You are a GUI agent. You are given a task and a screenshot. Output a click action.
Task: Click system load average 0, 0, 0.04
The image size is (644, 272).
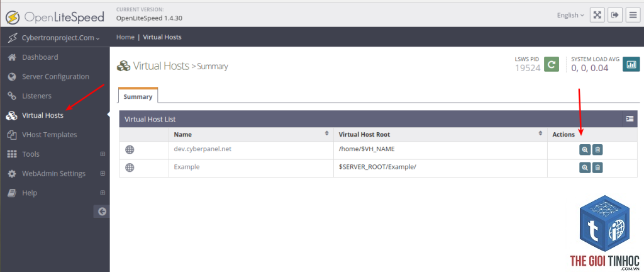click(x=589, y=68)
